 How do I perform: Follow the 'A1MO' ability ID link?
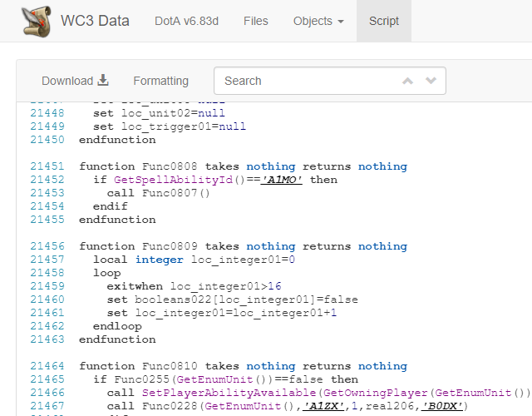pos(281,180)
